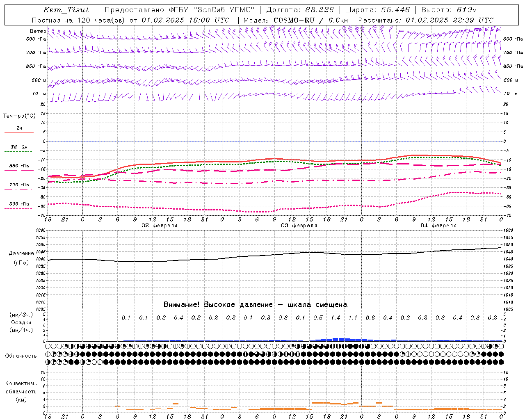
Task: Click the station name Kem_Tisul in the header
Action: (66, 10)
